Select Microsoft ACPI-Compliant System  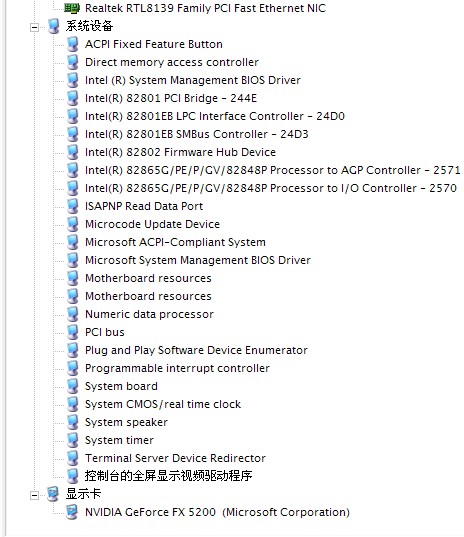pos(175,242)
